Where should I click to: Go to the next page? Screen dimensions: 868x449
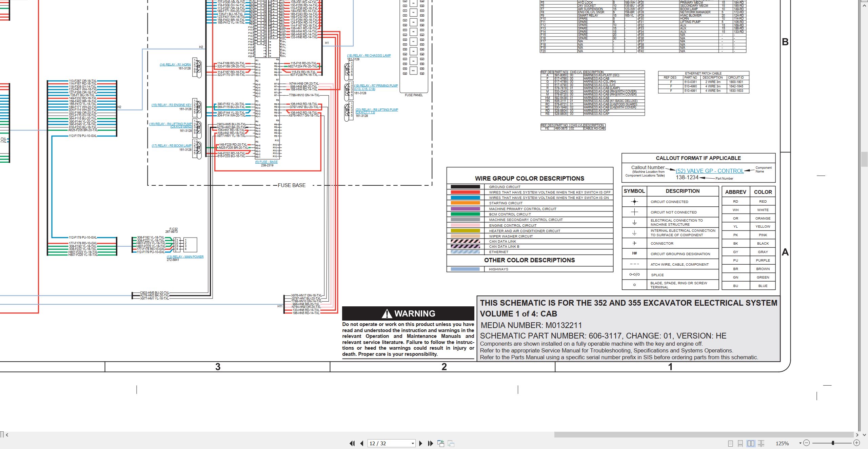pyautogui.click(x=421, y=443)
